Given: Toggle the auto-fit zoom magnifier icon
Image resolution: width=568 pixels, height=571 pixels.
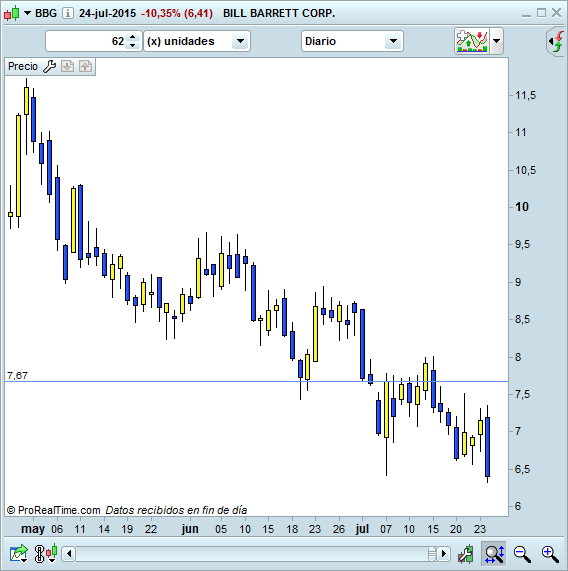Looking at the screenshot, I should pos(494,554).
